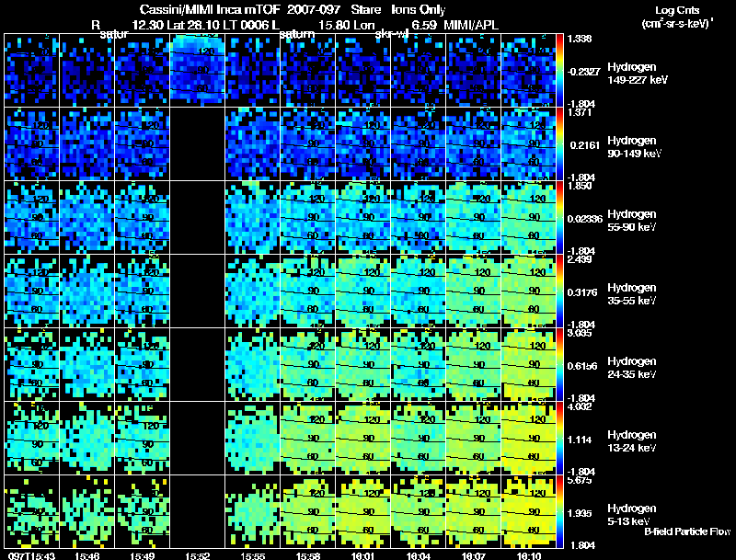Click the 15:49 time axis label
This screenshot has height=560, width=736.
click(x=143, y=555)
